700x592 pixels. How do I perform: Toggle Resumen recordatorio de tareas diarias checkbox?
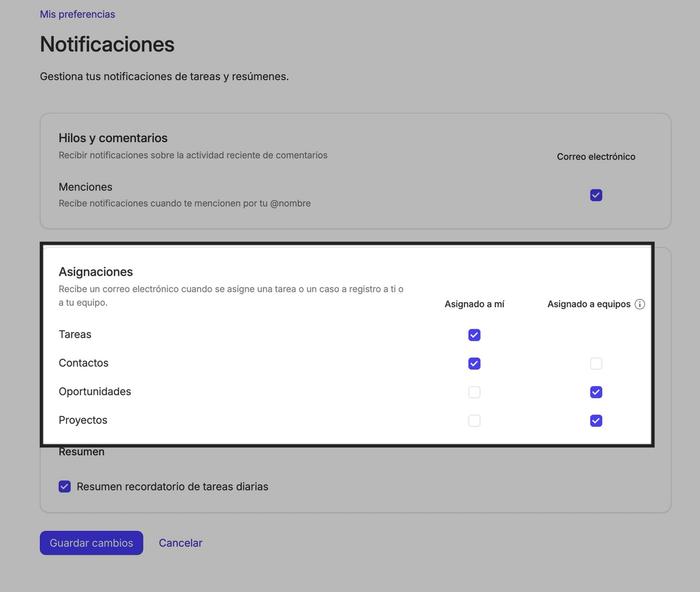[65, 486]
